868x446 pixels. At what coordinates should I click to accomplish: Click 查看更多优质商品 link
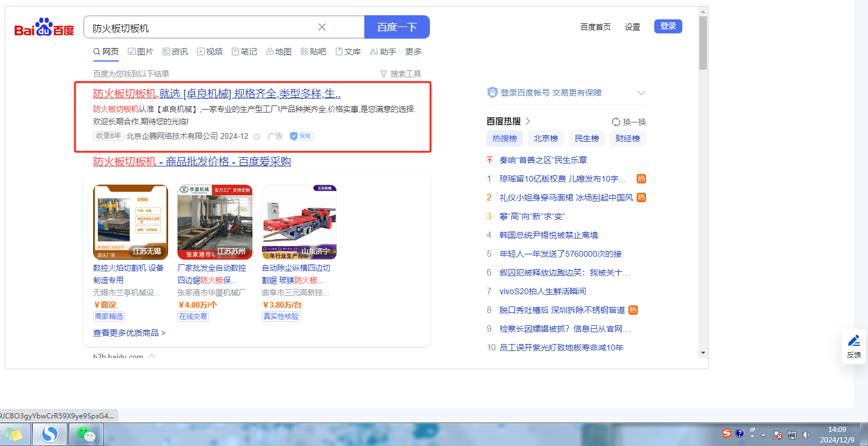129,333
